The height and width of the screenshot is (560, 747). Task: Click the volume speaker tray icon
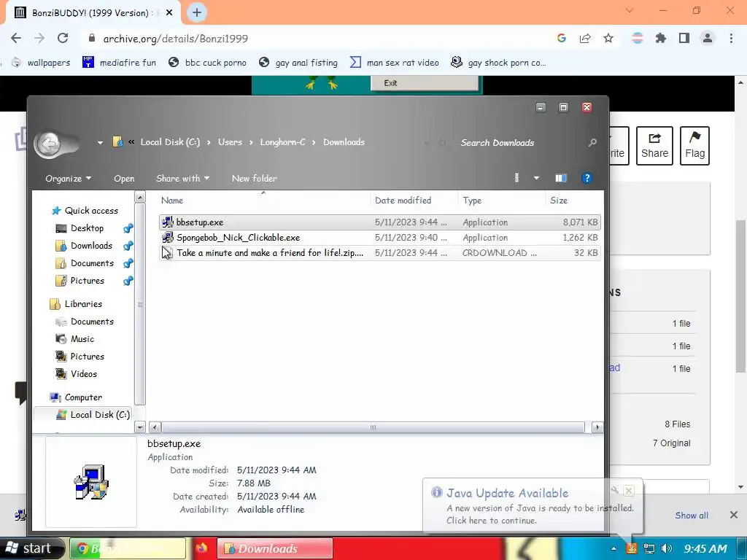click(x=667, y=548)
